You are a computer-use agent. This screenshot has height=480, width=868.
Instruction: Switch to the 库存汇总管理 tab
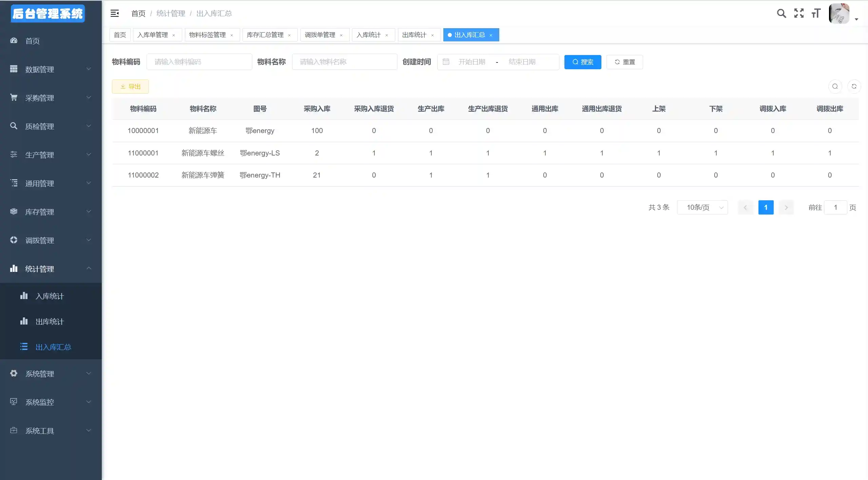265,35
